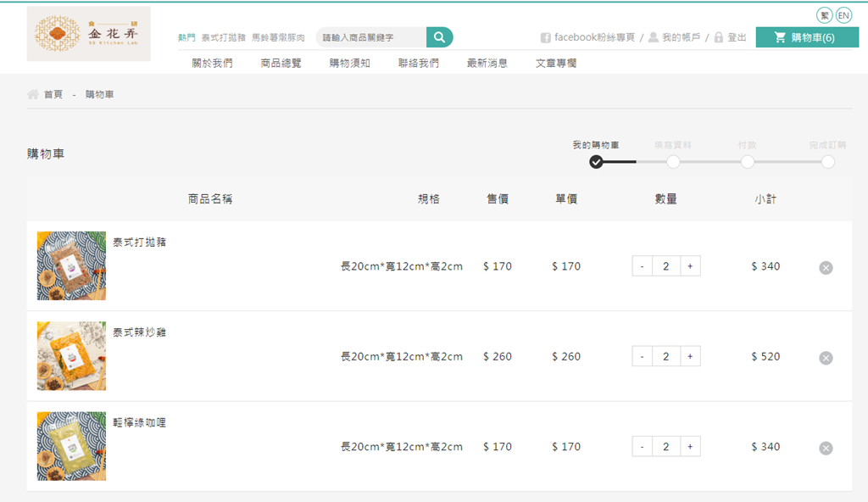Switch language to EN
This screenshot has width=868, height=502.
[x=843, y=15]
